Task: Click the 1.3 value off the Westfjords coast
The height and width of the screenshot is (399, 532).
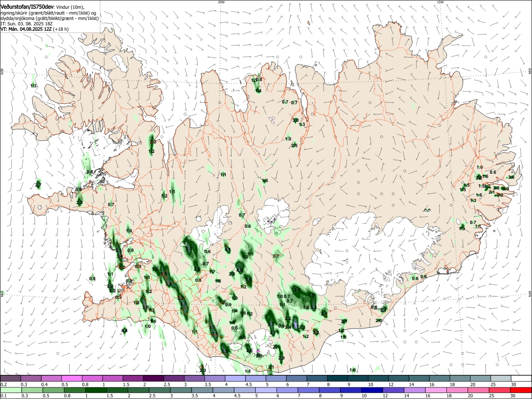Action: [x=34, y=86]
